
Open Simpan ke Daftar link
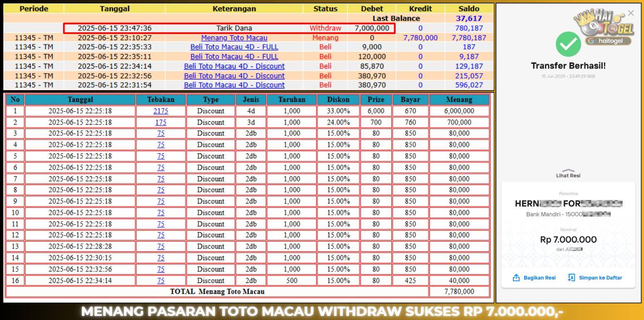[600, 278]
